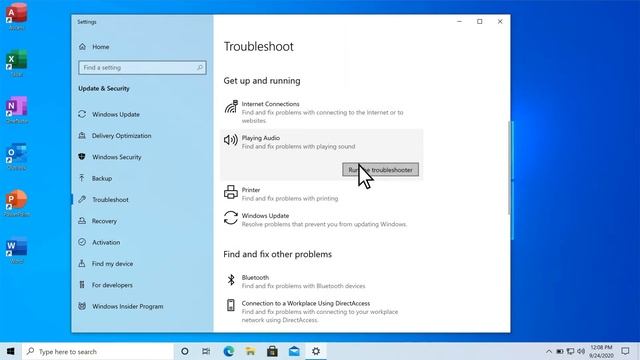Open Outlook desktop shortcut
Image resolution: width=640 pixels, height=360 pixels.
point(16,156)
